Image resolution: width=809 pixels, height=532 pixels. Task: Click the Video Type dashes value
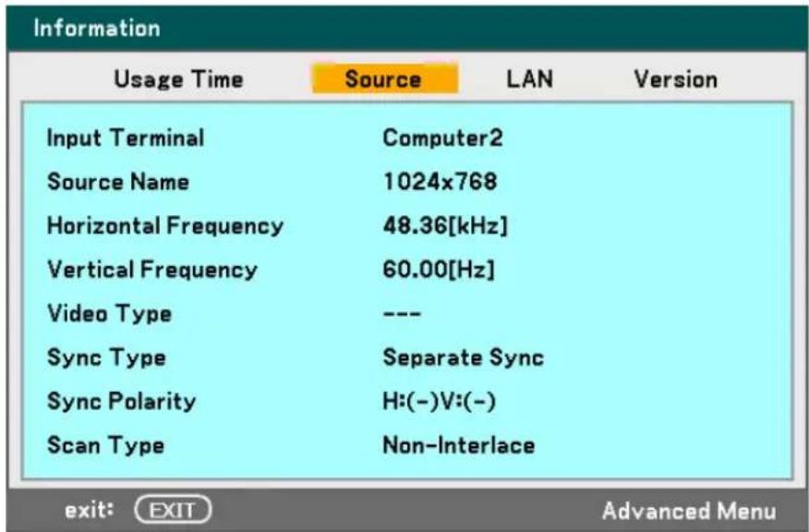pos(402,314)
